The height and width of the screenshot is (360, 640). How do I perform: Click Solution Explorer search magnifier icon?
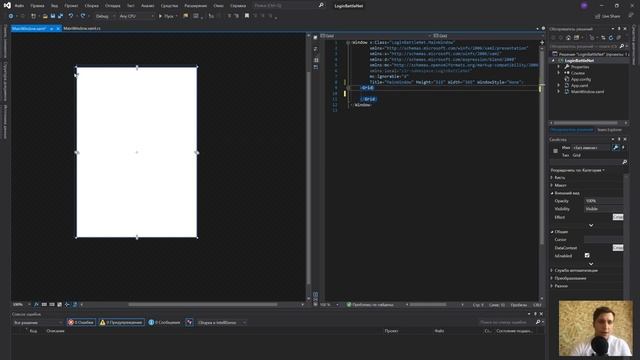point(622,46)
